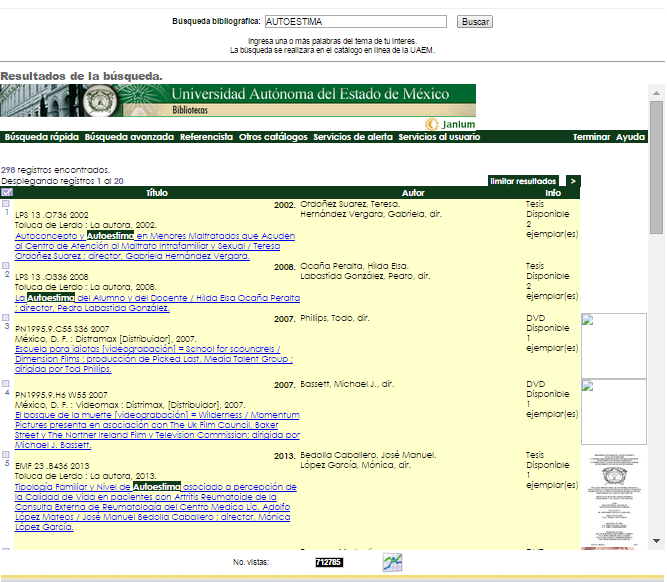This screenshot has height=582, width=667.
Task: Click the statistics chart icon at the bottom
Action: (x=392, y=562)
